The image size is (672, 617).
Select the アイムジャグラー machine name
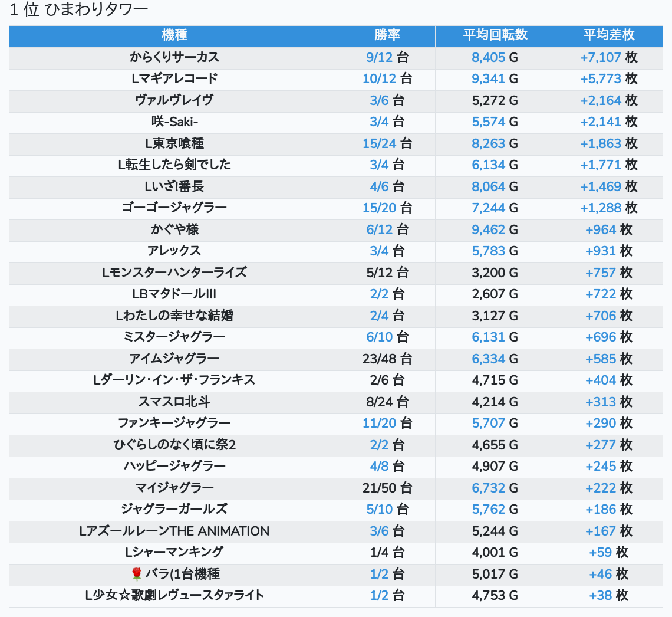click(x=174, y=359)
